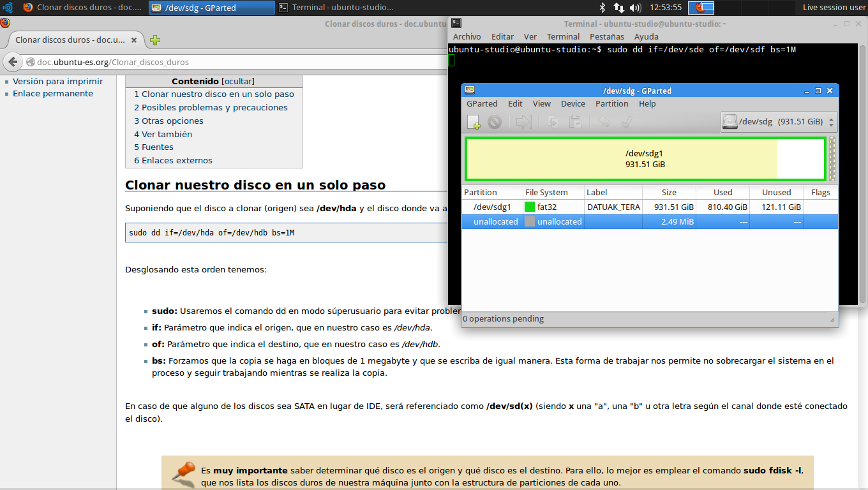Click the Firefox window icon in its title bar
The width and height of the screenshot is (868, 490).
(x=5, y=23)
